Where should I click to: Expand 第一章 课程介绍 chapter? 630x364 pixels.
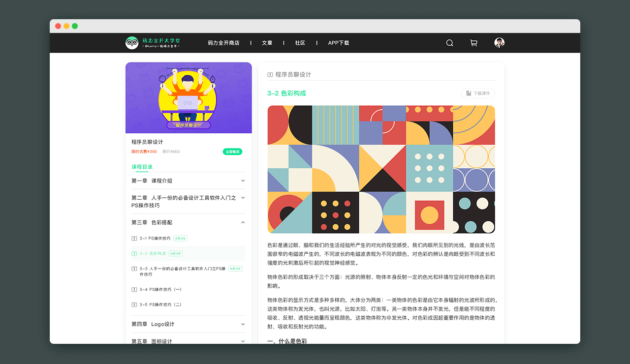coord(243,181)
